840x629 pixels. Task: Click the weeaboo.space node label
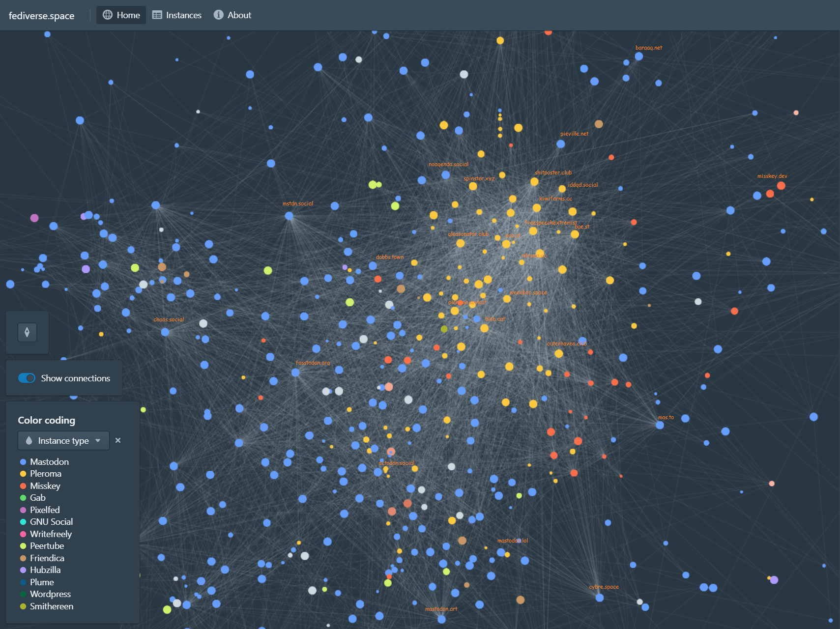528,292
